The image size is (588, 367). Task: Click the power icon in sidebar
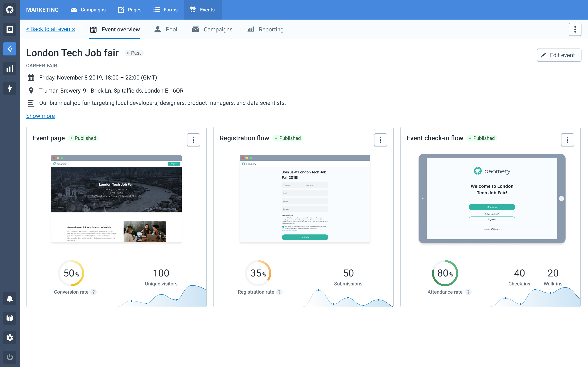click(10, 357)
